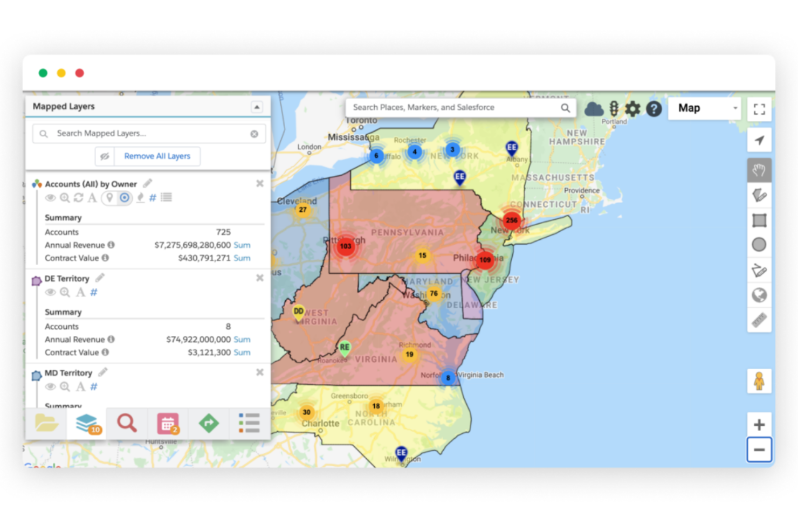Click Sum link for $430,791,271 Contract Value
This screenshot has height=532, width=798.
pos(242,258)
